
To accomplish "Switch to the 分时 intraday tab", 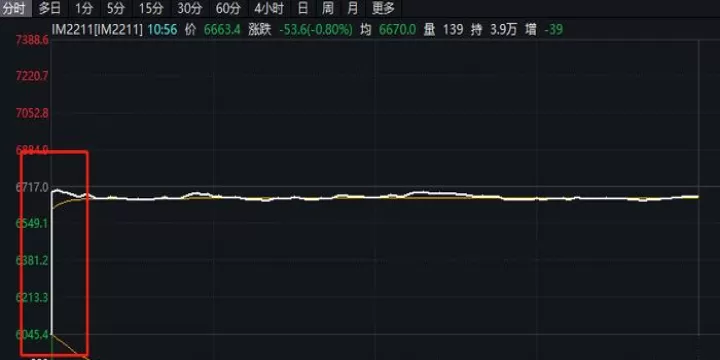I will tap(15, 8).
